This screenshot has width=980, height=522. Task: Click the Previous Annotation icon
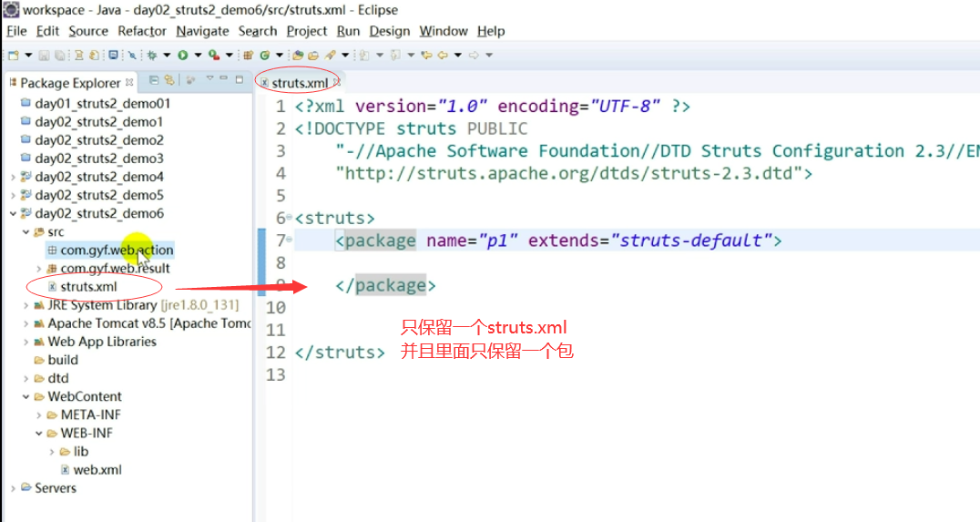coord(395,56)
